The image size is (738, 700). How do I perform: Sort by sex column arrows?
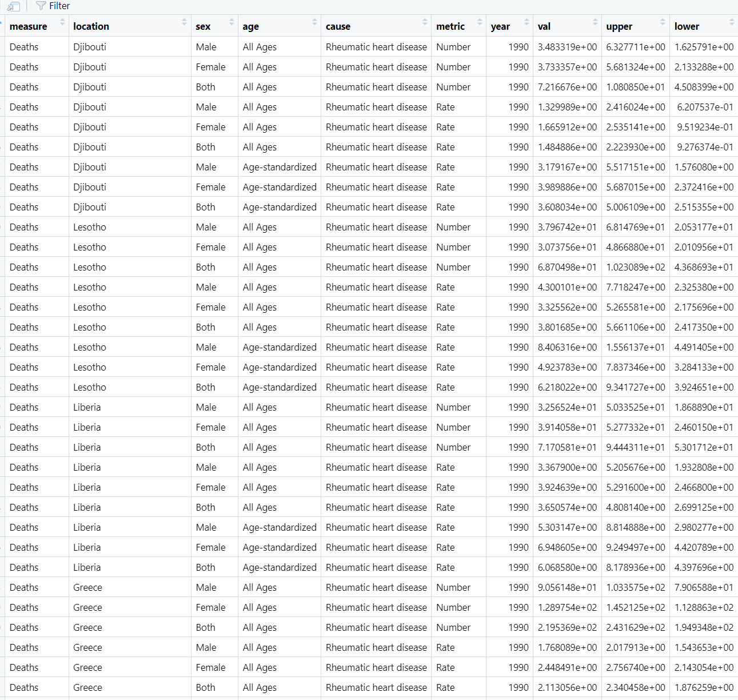(x=232, y=22)
